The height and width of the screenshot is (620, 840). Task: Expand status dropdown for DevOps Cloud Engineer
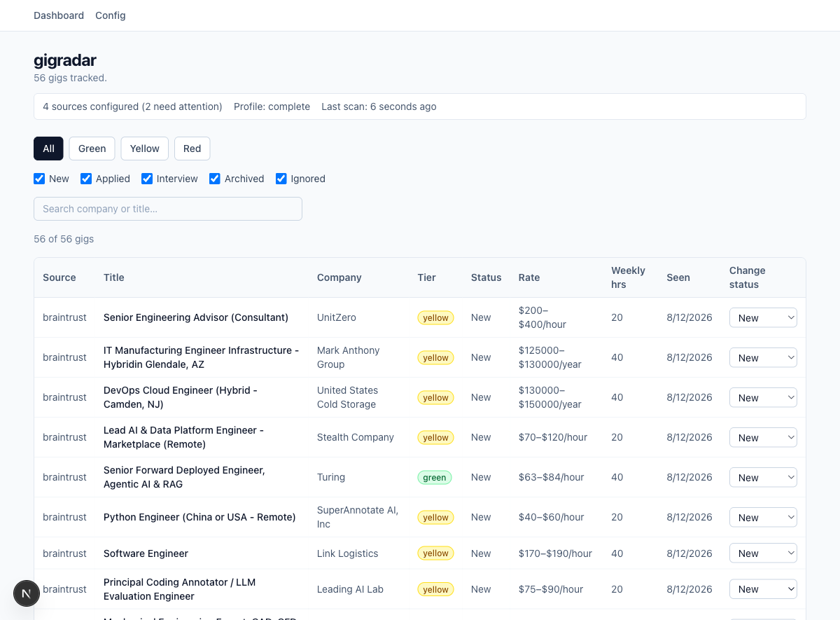click(x=763, y=397)
